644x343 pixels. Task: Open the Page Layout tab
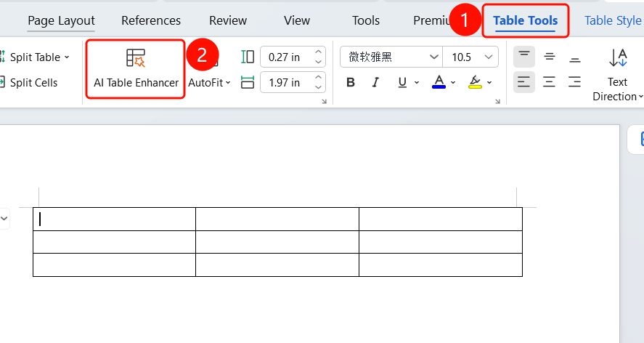point(61,20)
